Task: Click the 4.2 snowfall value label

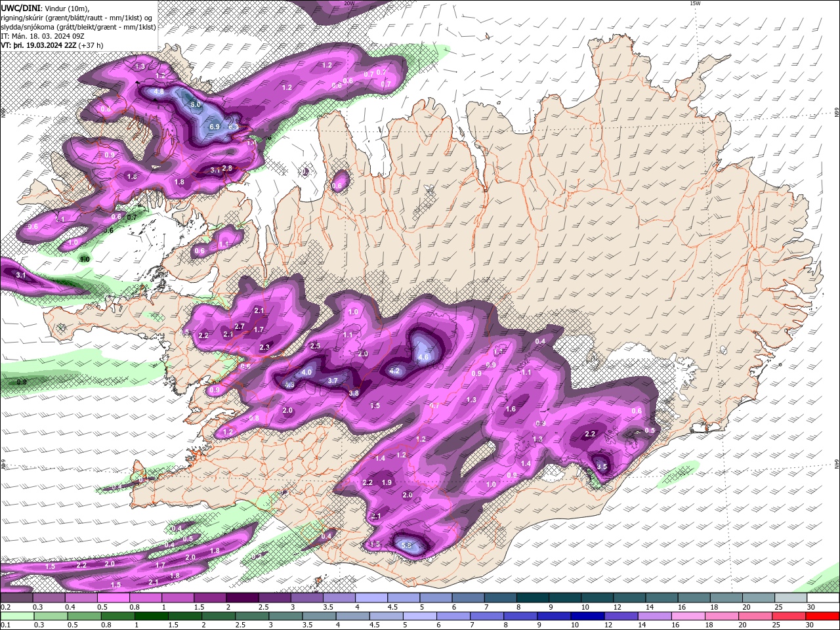Action: point(394,371)
